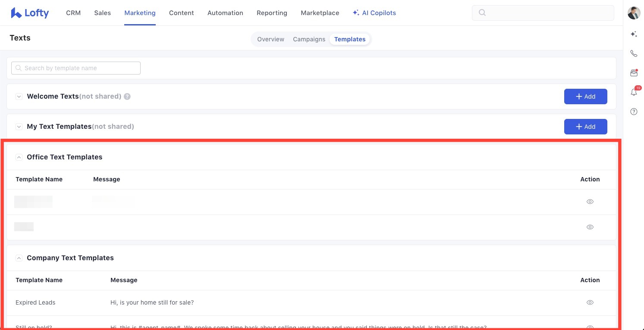
Task: Collapse the Company Text Templates section
Action: pos(19,258)
